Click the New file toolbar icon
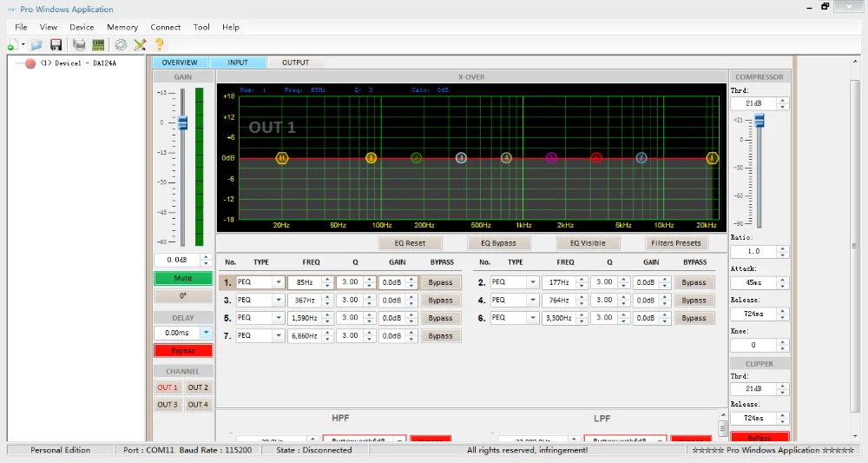868x463 pixels. point(13,45)
